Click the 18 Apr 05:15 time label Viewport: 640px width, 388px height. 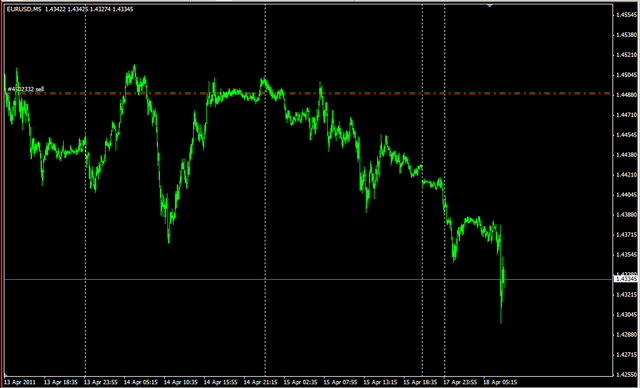point(500,382)
